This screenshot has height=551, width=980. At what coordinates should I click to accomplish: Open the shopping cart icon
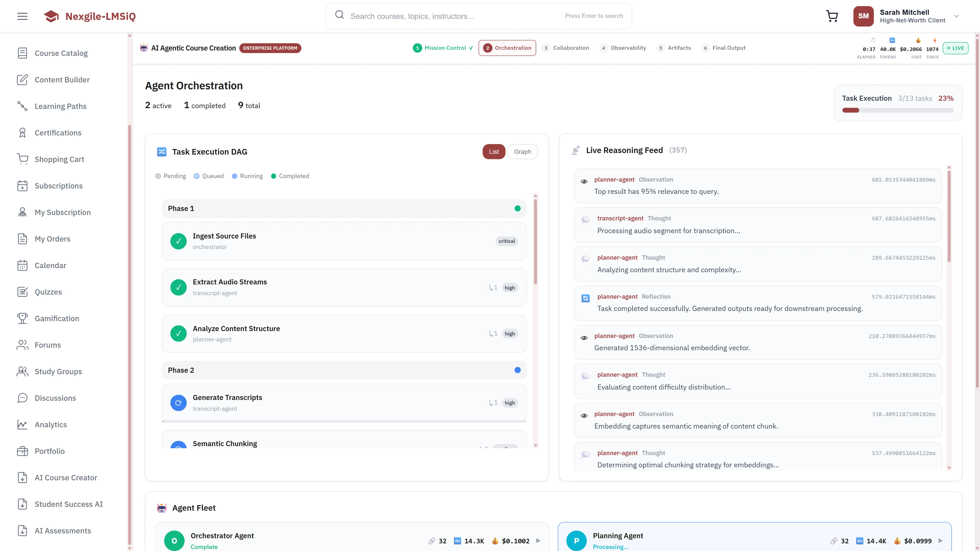(832, 16)
